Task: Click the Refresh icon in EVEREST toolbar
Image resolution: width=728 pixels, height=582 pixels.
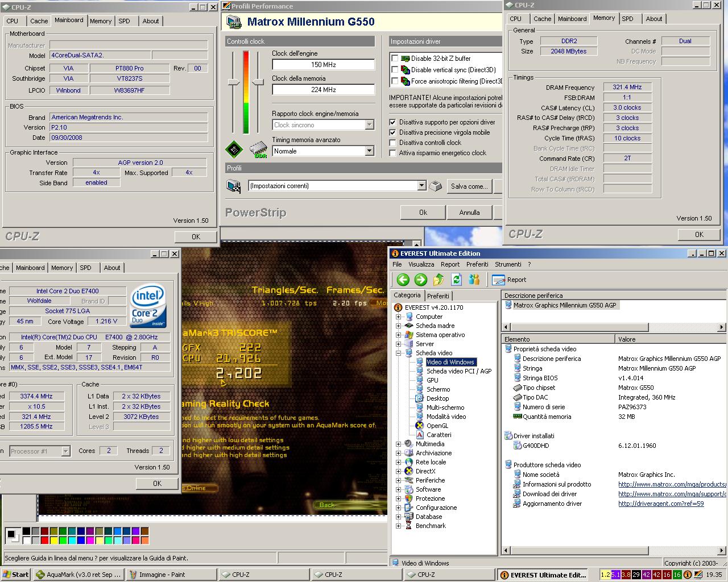Action: (456, 279)
